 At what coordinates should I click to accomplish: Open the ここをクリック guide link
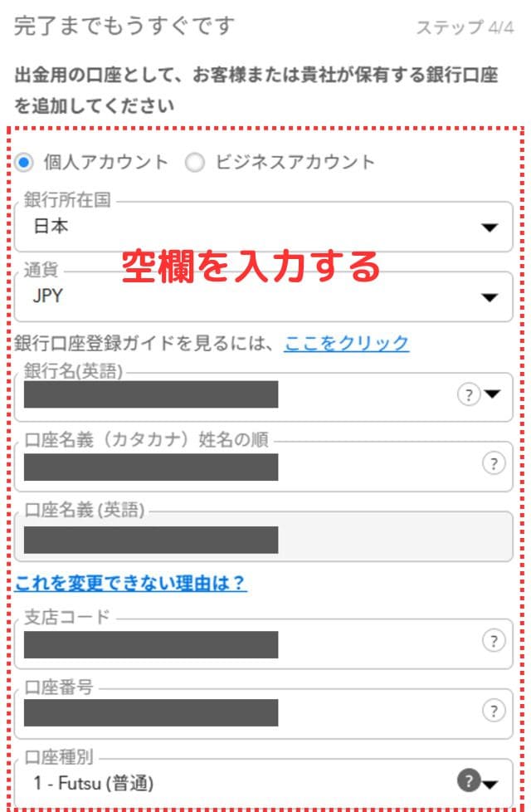346,343
